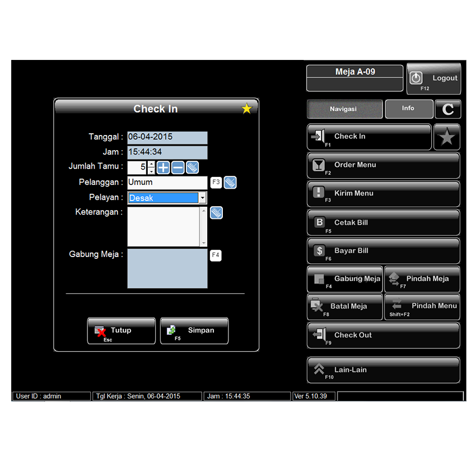Click the F4 button beside Gabung Meja
This screenshot has width=476, height=476.
(216, 255)
